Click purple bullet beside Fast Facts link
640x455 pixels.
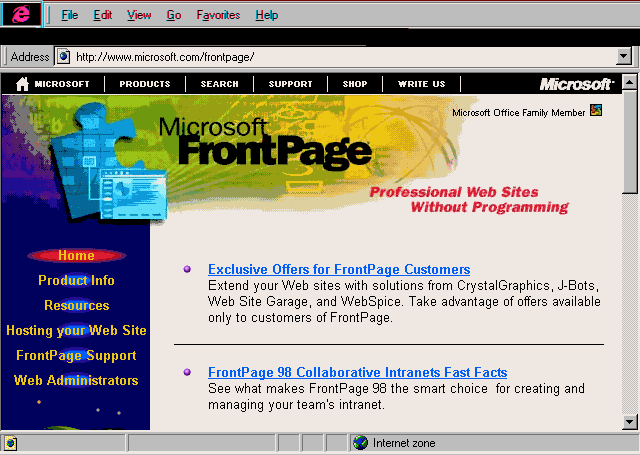click(x=187, y=372)
